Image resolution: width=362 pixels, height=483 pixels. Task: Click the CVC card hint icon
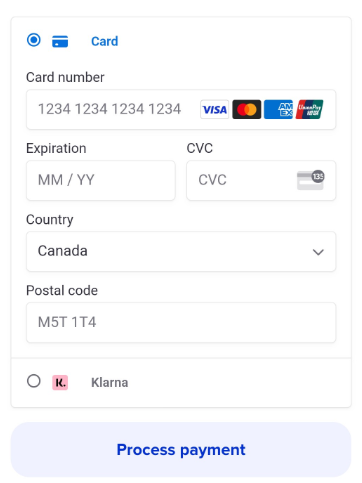coord(311,180)
